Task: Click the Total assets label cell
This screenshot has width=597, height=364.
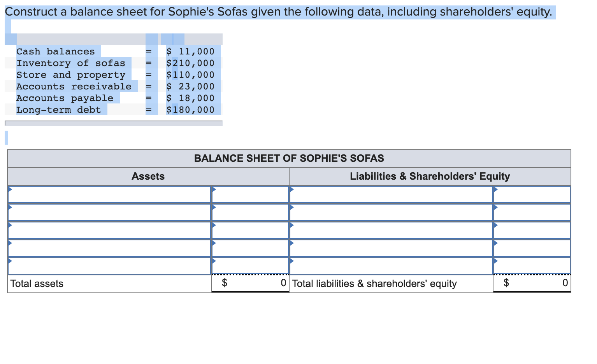Action: click(x=37, y=283)
